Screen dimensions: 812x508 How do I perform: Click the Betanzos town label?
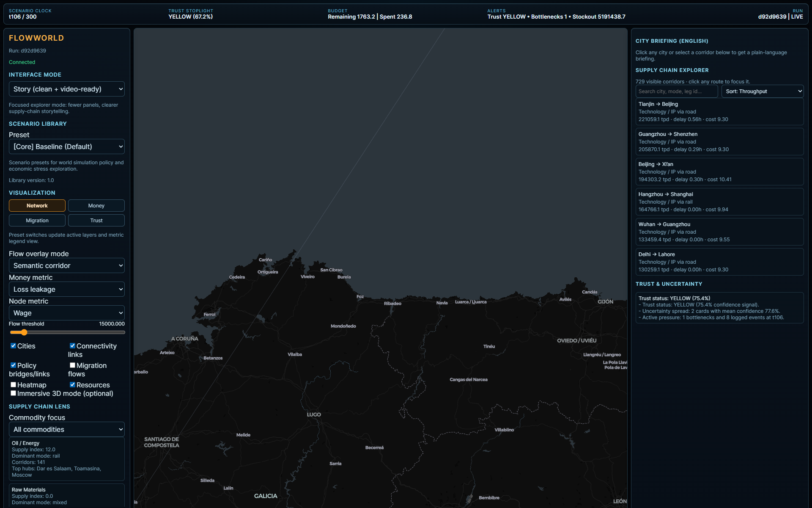(x=213, y=358)
